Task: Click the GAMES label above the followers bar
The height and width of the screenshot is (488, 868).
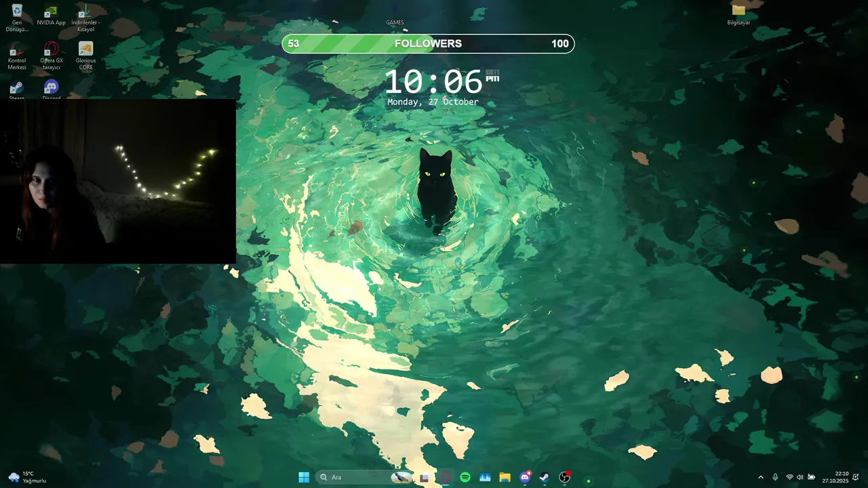Action: pos(395,22)
